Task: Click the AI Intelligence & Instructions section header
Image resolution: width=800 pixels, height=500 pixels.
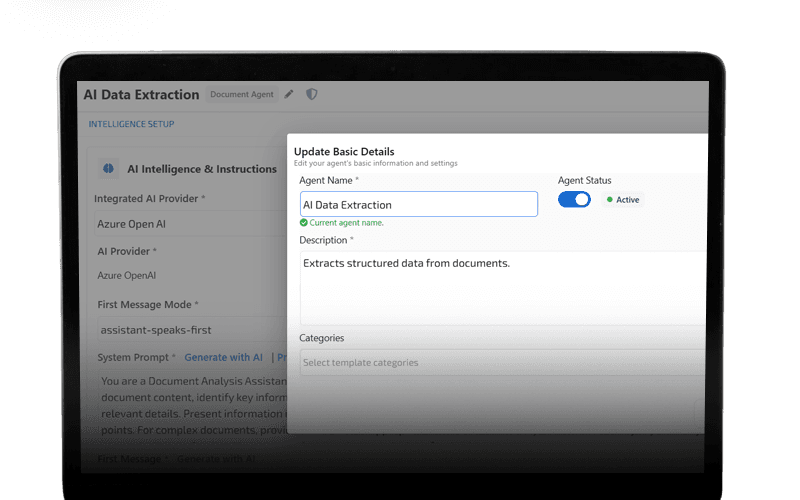Action: 201,169
